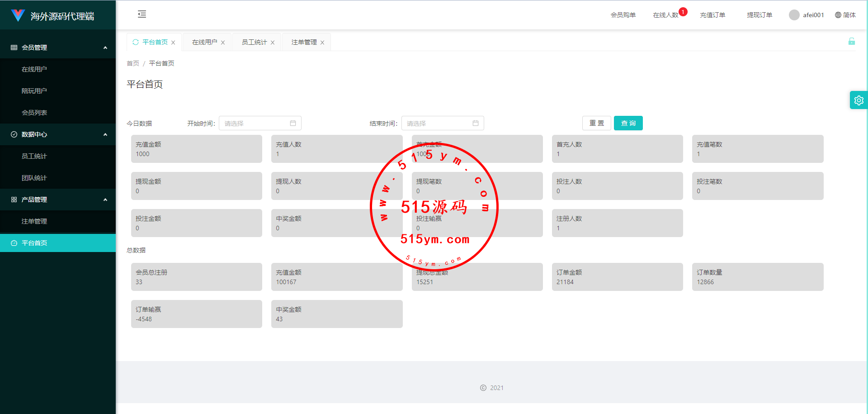Click the green lock icon
The height and width of the screenshot is (414, 868).
[851, 42]
